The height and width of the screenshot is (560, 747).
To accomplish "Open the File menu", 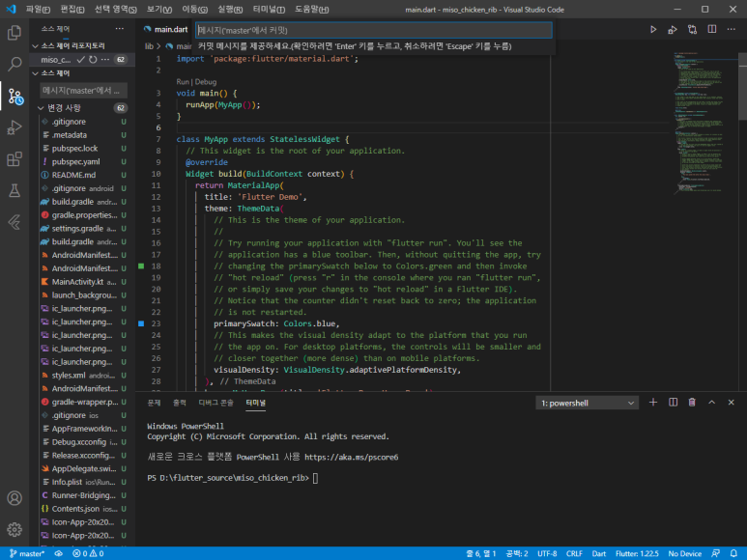I will click(x=38, y=10).
